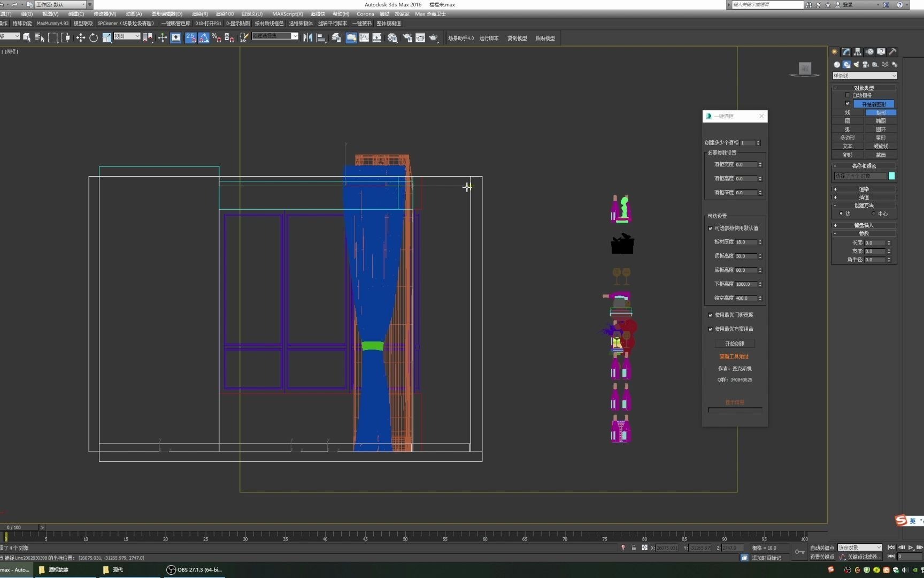Select the Rotate tool in the main toolbar
This screenshot has height=578, width=924.
[x=94, y=37]
